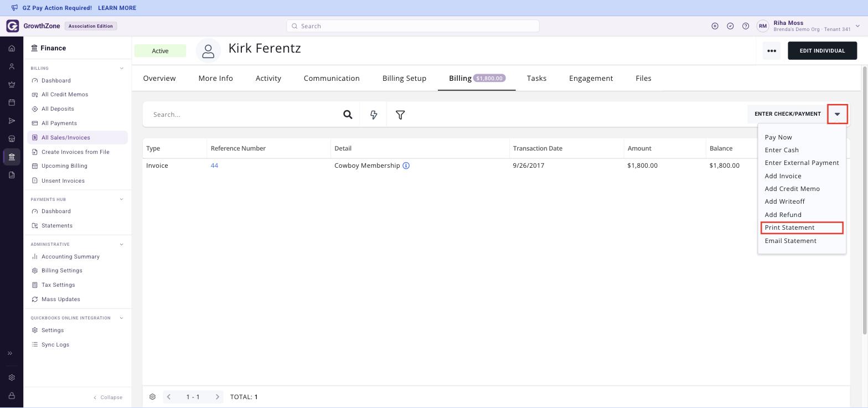The image size is (868, 408).
Task: Collapse the Billing sidebar section
Action: click(x=122, y=69)
